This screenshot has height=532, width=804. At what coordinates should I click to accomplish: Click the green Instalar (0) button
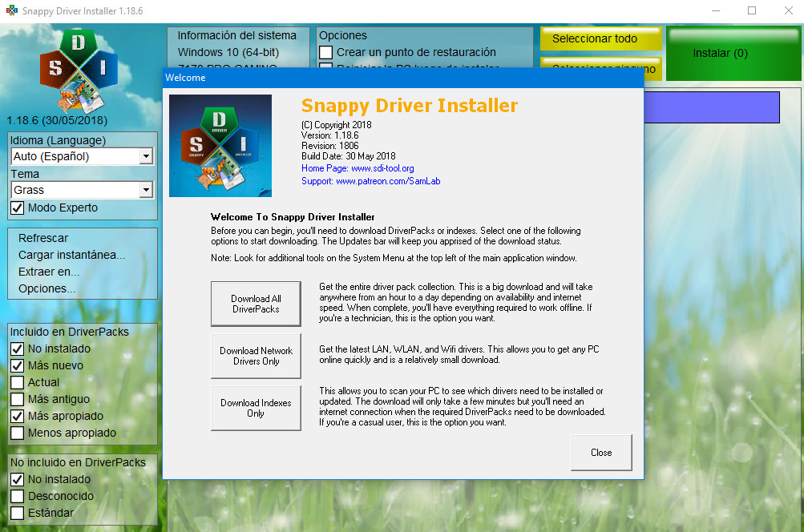point(733,54)
